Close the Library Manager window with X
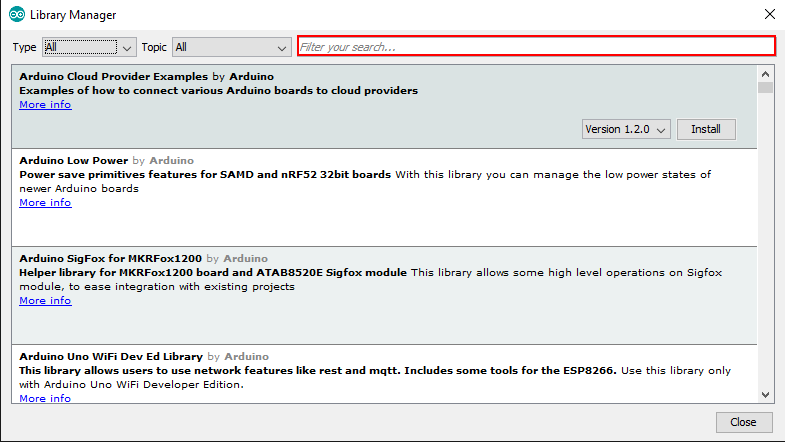Viewport: 785px width, 442px height. (x=769, y=14)
